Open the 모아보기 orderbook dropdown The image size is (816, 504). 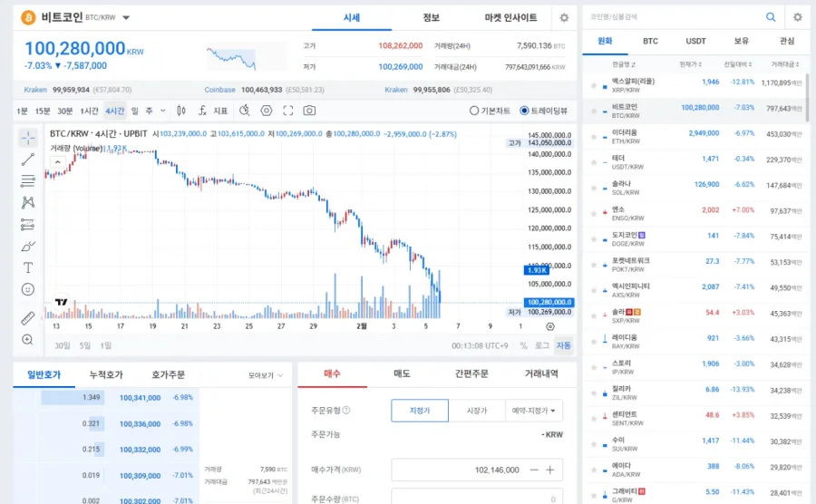pyautogui.click(x=265, y=374)
